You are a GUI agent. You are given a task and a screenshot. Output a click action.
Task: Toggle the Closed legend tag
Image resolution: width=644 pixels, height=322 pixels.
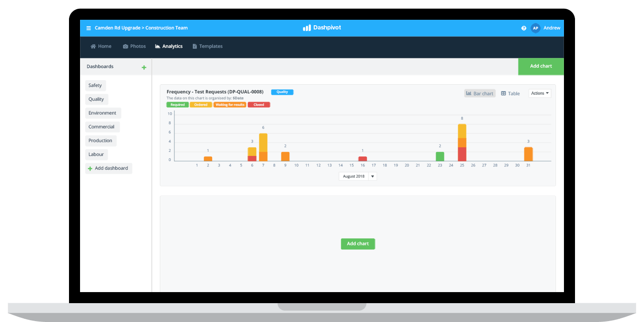coord(259,105)
